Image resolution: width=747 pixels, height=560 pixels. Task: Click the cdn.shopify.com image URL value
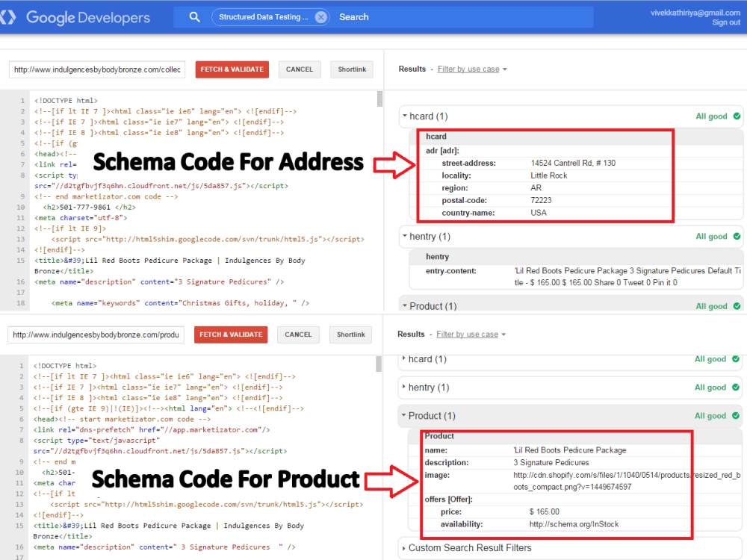(x=627, y=481)
